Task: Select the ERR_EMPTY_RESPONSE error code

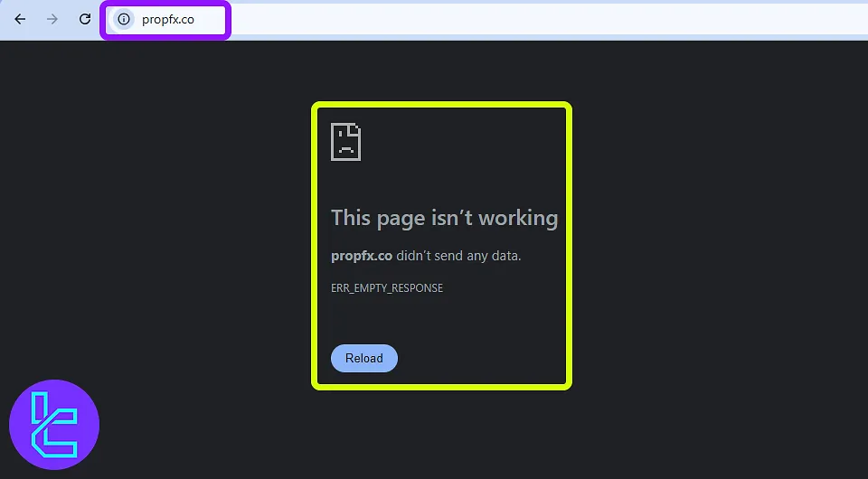Action: click(387, 287)
